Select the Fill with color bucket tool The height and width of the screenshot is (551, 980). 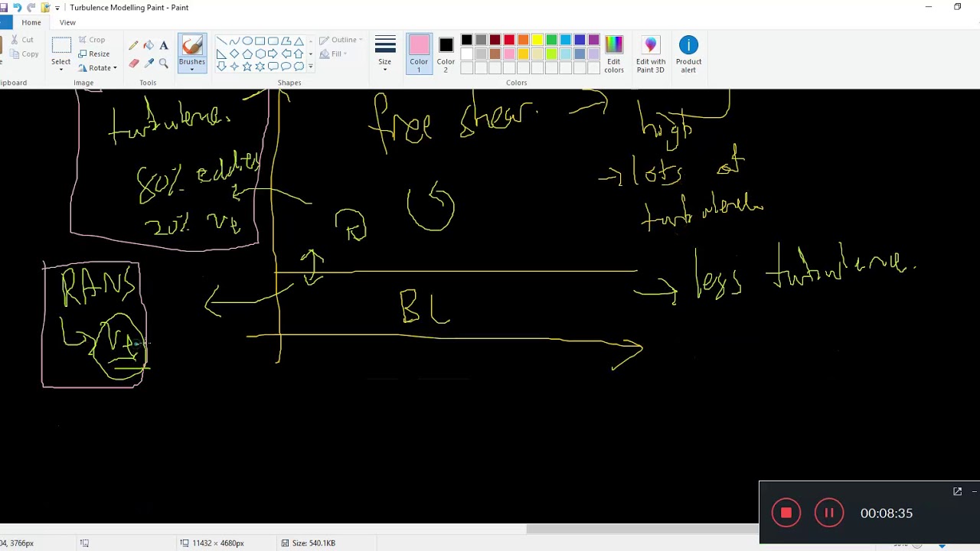(149, 46)
